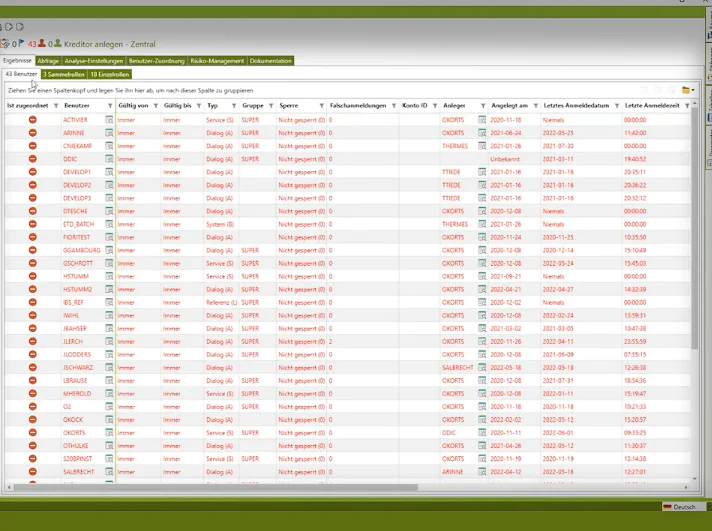The image size is (712, 531).
Task: Click Anleger ARINNE detail icon in SALBRECHT row
Action: point(482,471)
